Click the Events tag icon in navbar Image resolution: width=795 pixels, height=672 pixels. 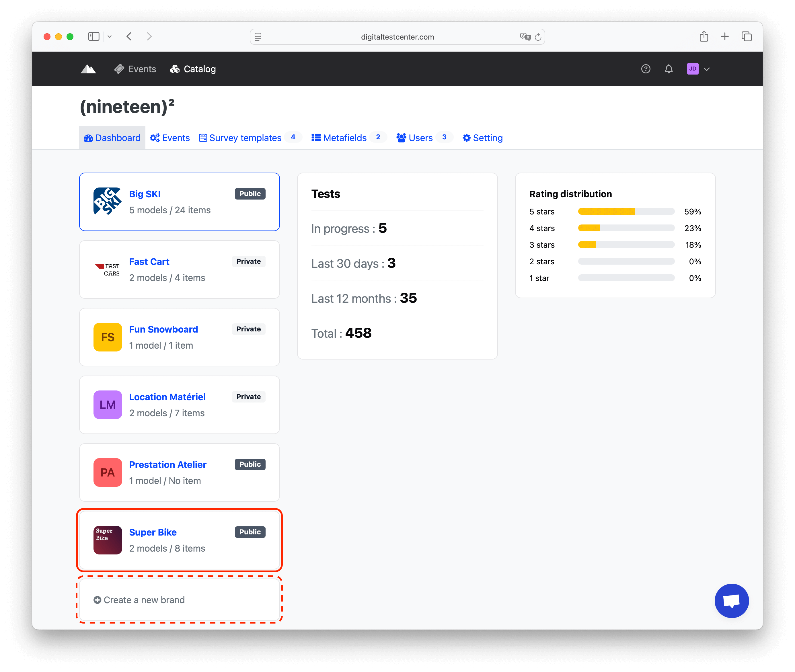(x=119, y=69)
